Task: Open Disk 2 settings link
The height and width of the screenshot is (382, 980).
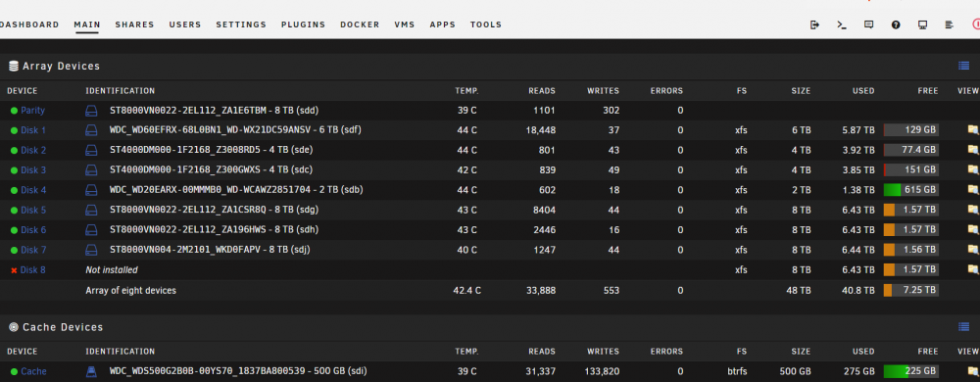Action: click(33, 151)
